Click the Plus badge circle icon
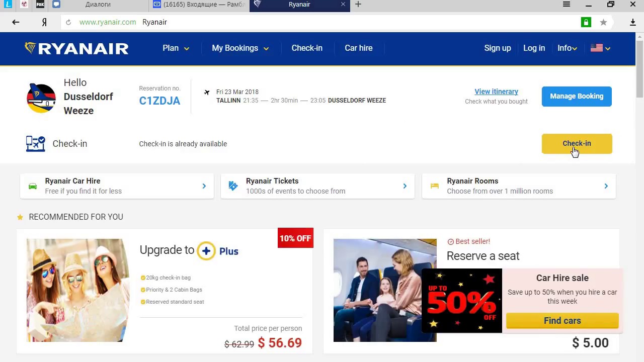Viewport: 644px width, 362px height. pos(206,251)
